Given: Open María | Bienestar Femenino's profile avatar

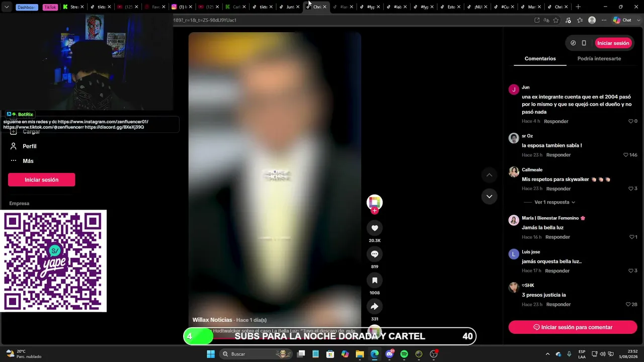Looking at the screenshot, I should pyautogui.click(x=514, y=220).
